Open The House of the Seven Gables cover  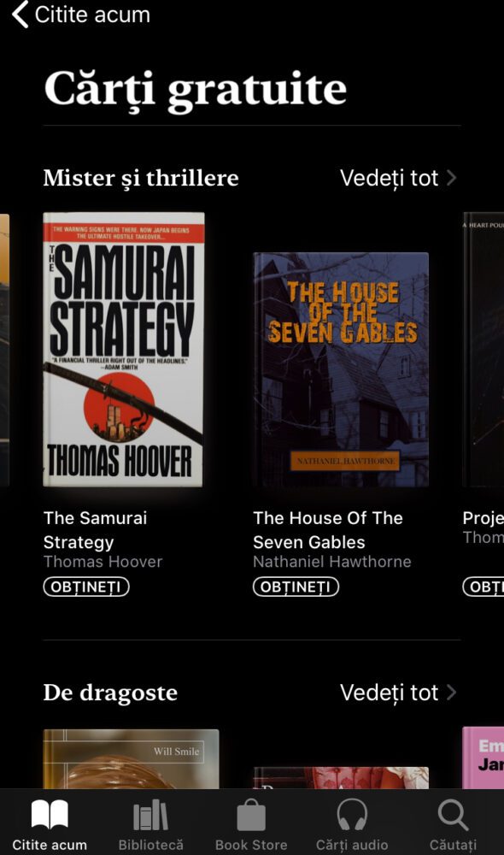[341, 369]
